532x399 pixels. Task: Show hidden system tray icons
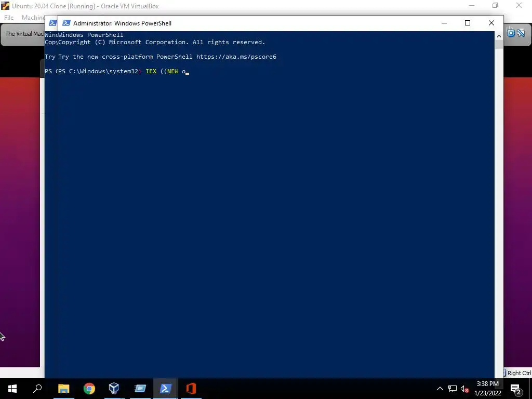[440, 389]
